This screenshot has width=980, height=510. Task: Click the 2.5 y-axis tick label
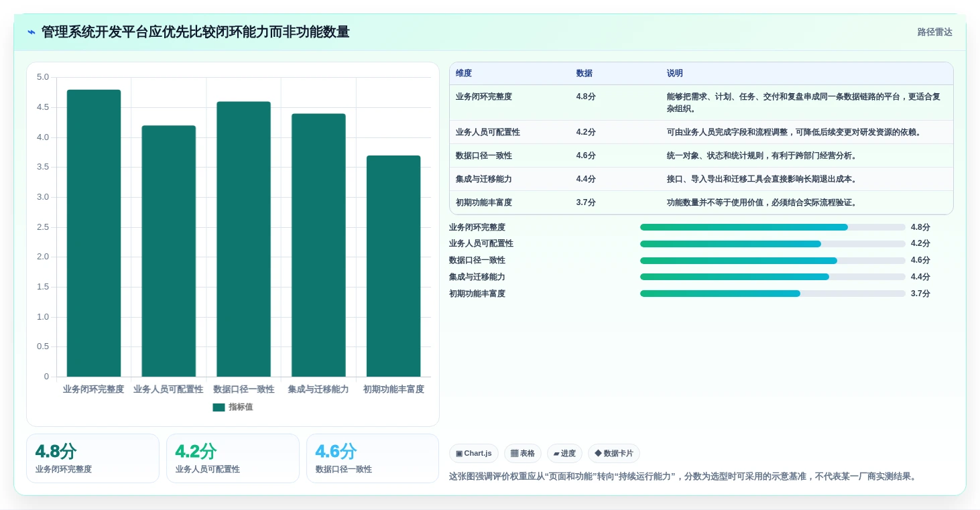tap(43, 227)
